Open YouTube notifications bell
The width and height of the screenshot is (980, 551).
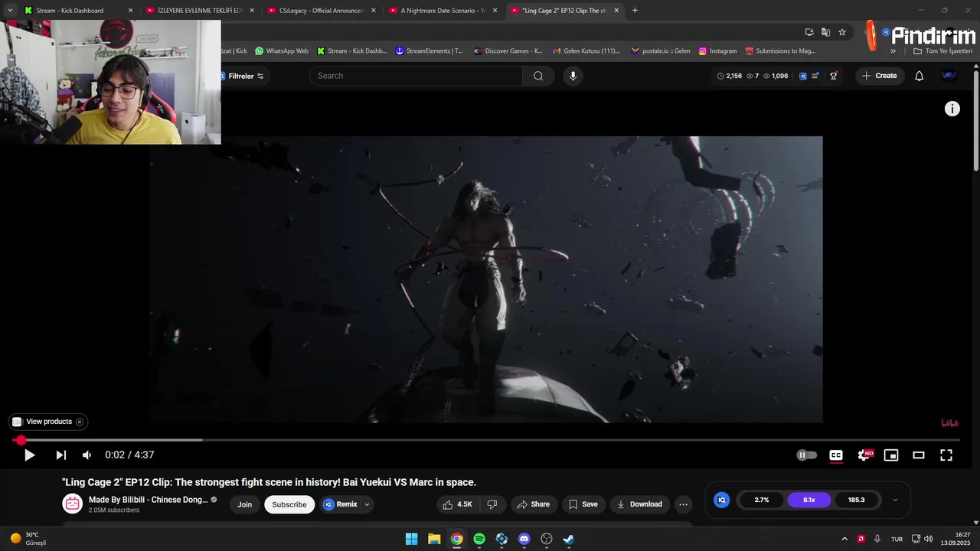tap(920, 76)
